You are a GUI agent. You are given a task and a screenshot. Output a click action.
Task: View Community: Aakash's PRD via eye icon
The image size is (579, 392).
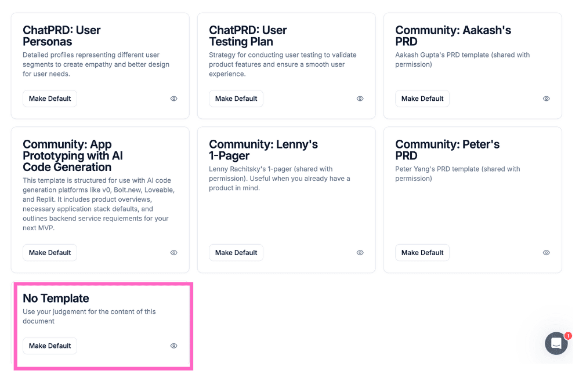point(546,99)
